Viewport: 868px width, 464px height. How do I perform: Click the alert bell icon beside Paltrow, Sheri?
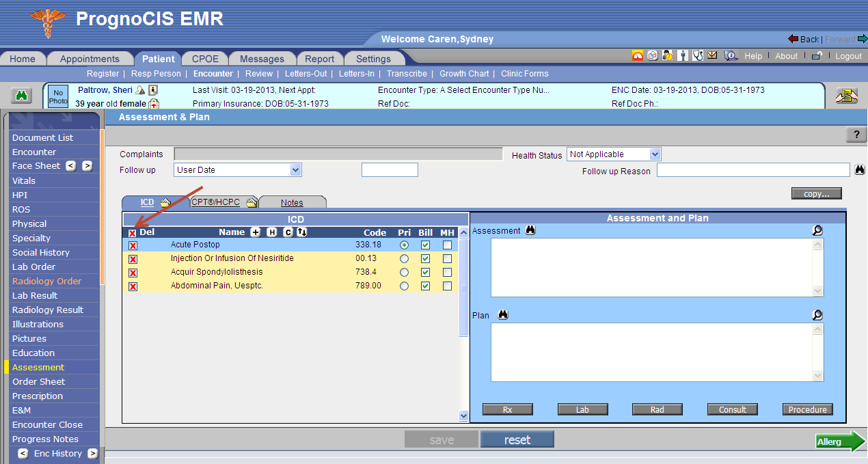click(140, 90)
